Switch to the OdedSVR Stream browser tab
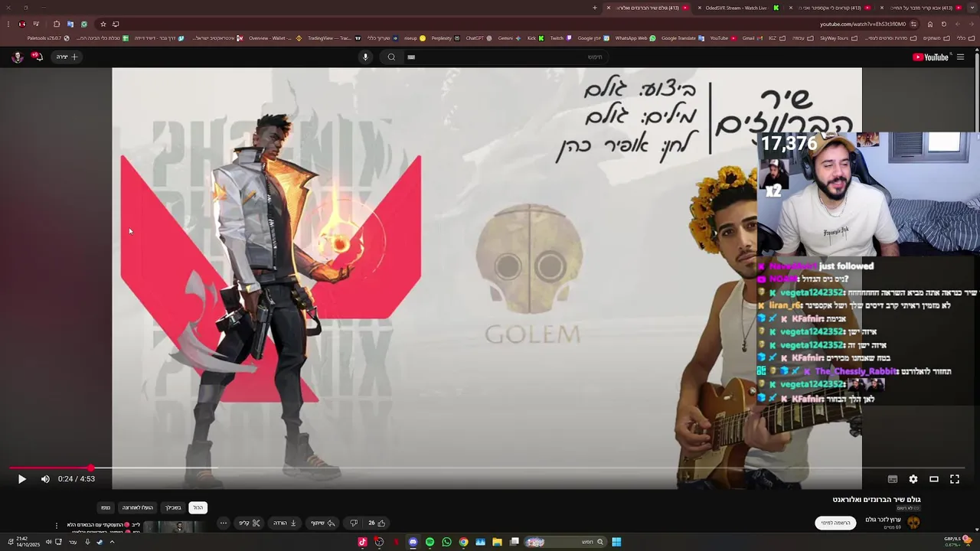This screenshot has height=551, width=980. point(737,8)
